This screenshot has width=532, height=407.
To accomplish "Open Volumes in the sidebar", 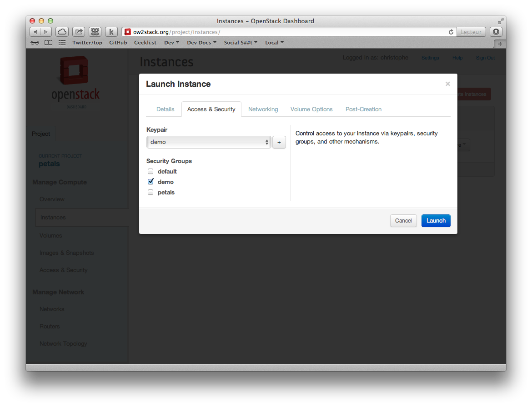I will click(x=50, y=236).
